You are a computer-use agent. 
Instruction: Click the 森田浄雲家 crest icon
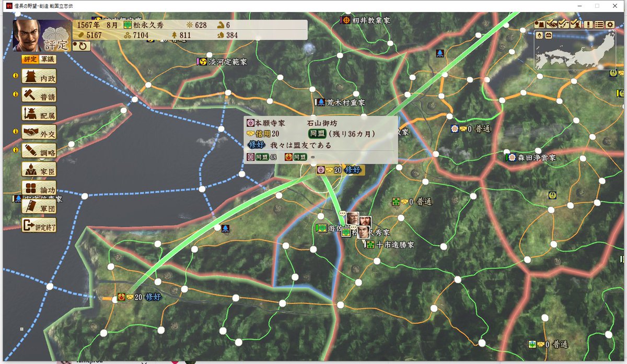(511, 157)
